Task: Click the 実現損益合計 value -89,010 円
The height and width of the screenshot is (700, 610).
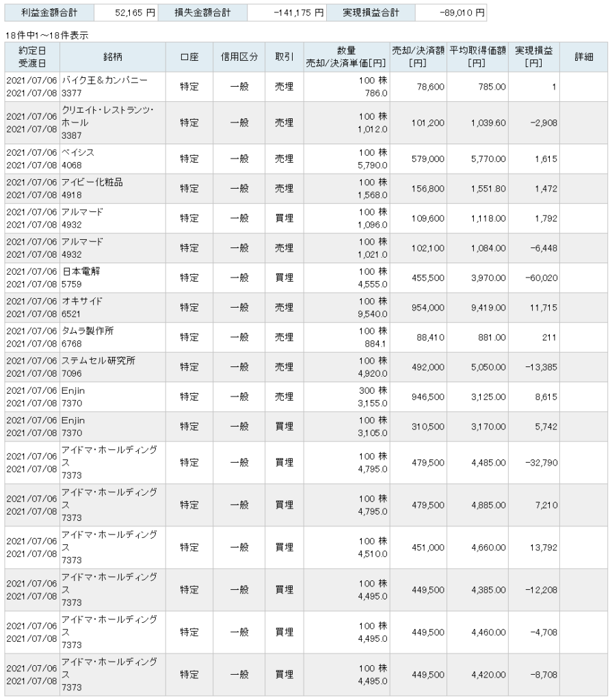Action: point(462,13)
